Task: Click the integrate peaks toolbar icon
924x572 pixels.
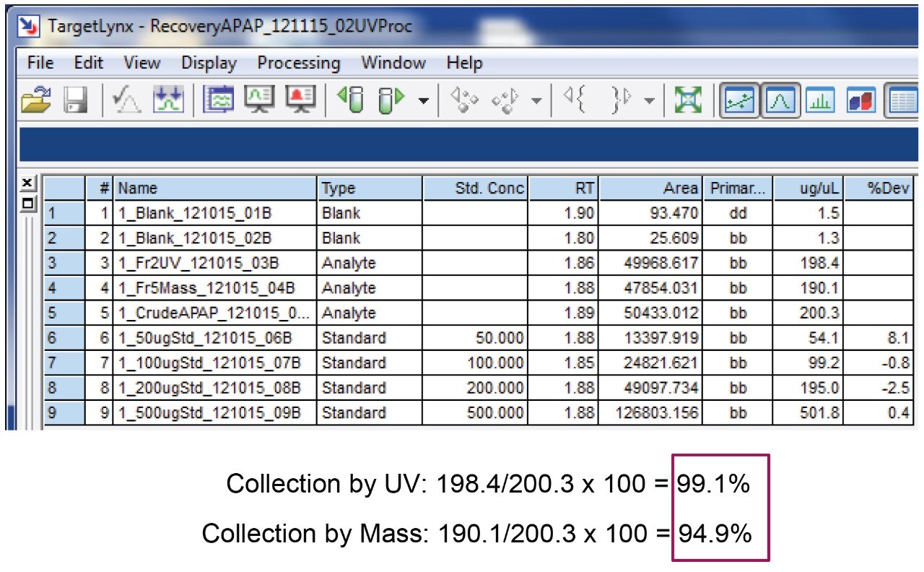Action: pos(168,100)
